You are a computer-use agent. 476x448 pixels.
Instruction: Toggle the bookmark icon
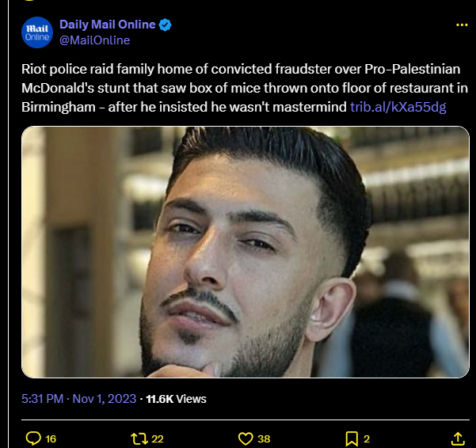(x=352, y=438)
